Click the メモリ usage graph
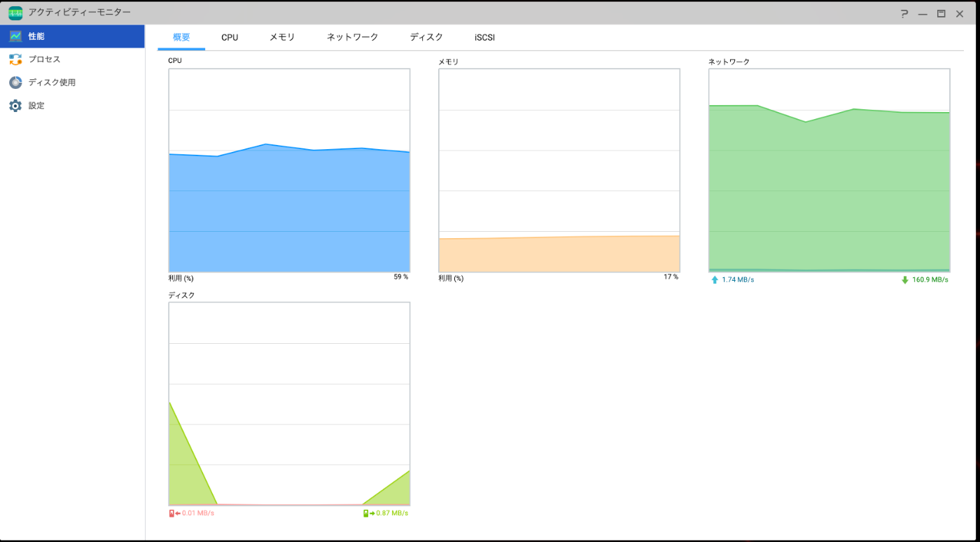 pos(559,170)
